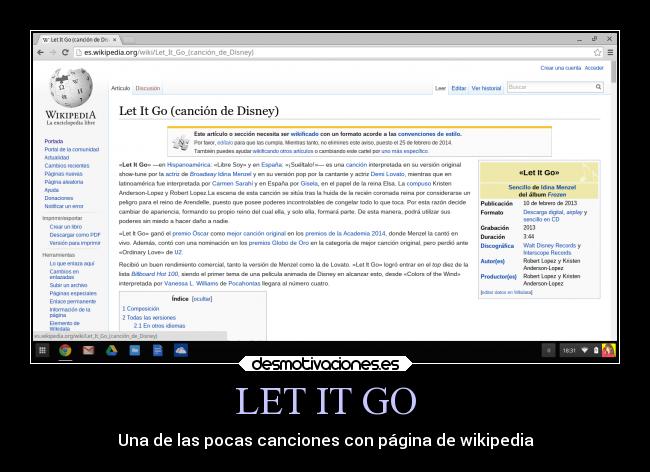Screen dimensions: 650x472
Task: Collapse the Índice with ocultar toggle
Action: point(202,299)
